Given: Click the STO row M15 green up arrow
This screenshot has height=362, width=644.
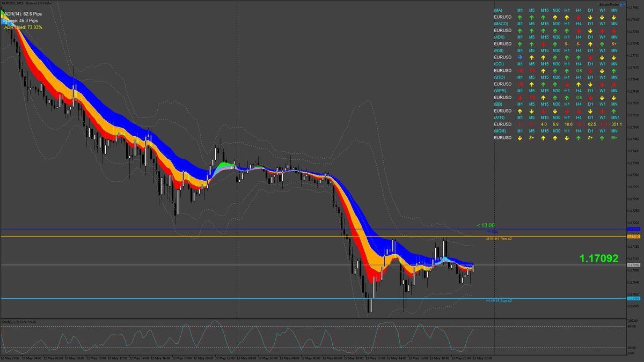Looking at the screenshot, I should [544, 84].
